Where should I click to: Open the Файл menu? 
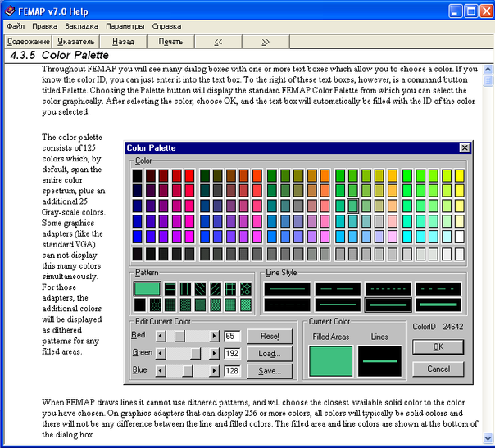click(x=15, y=26)
